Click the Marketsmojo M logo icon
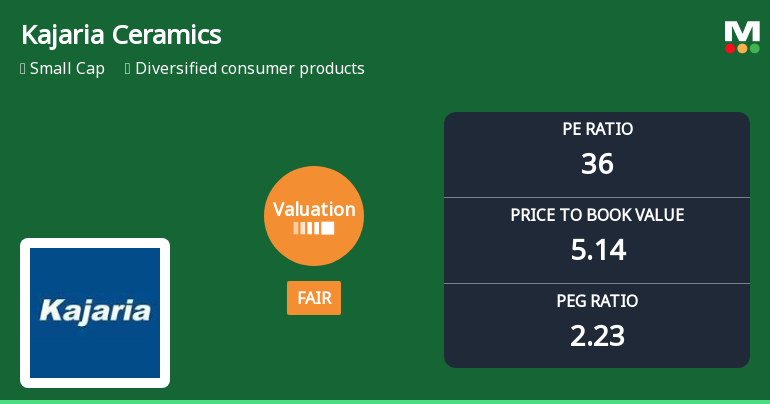770x404 pixels. pyautogui.click(x=741, y=32)
